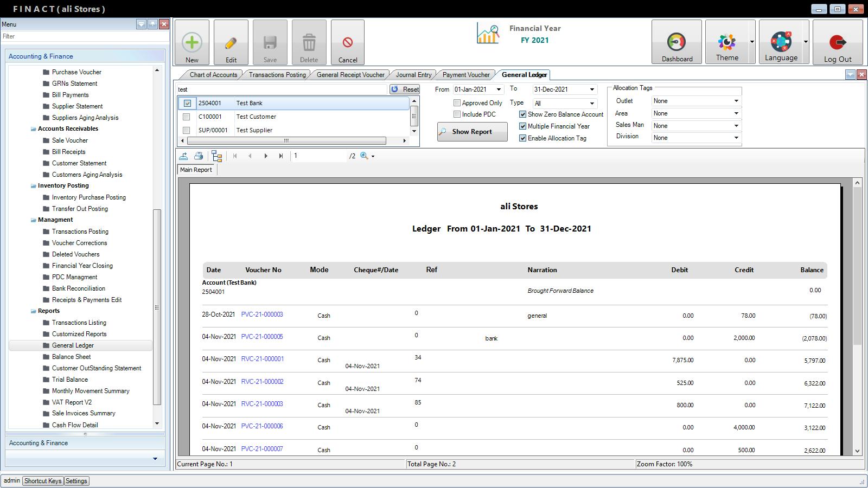Enable the Approved Only checkbox
Viewport: 868px width, 488px height.
457,103
